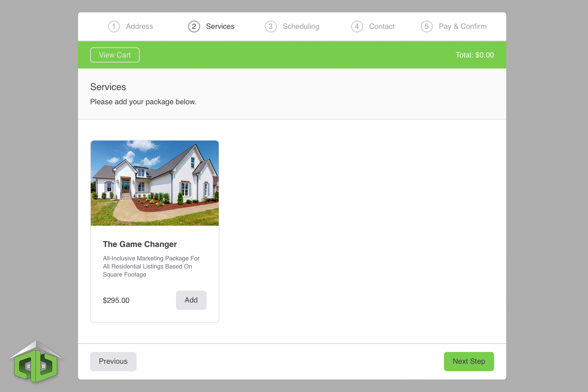Select the Services step tab

pos(211,26)
